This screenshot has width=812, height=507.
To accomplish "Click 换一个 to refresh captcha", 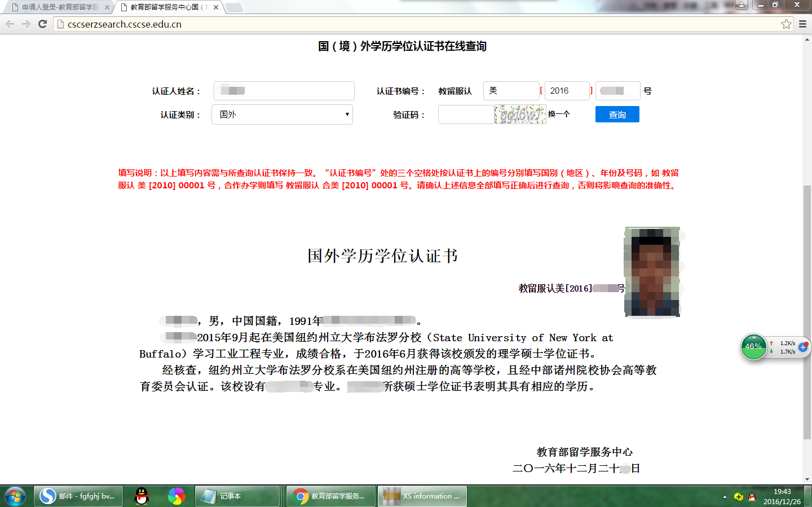I will click(559, 114).
